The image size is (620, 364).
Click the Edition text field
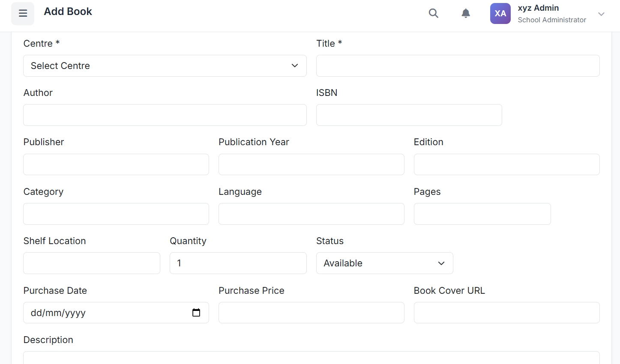506,164
